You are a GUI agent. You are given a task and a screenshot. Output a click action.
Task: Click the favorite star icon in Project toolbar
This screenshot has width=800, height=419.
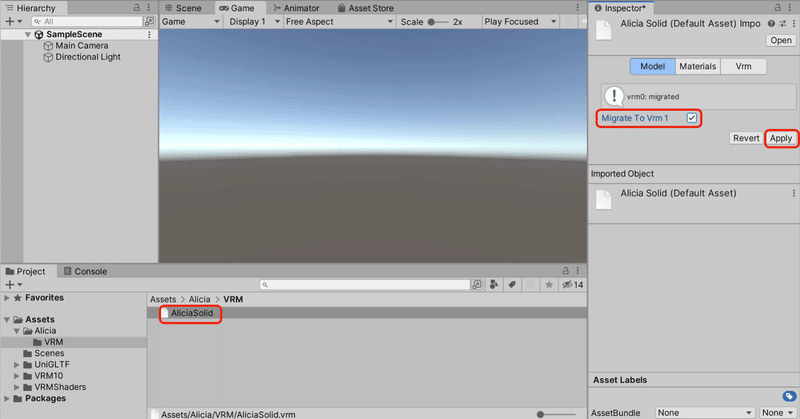[x=549, y=284]
